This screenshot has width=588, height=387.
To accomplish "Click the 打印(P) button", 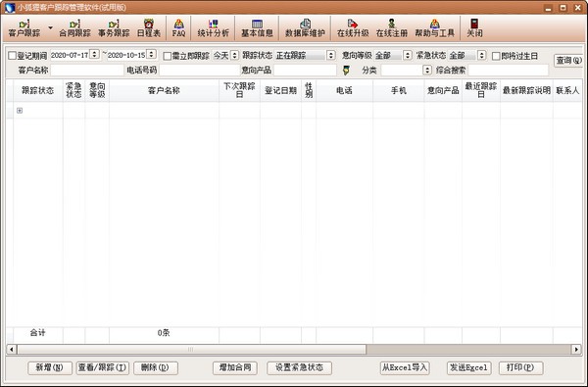I will [x=521, y=367].
